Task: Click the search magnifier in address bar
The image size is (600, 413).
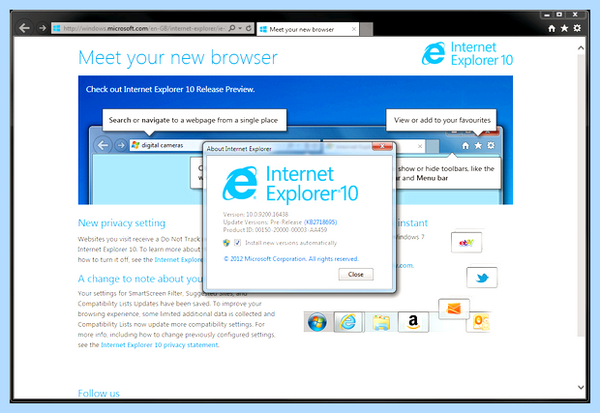Action: (x=232, y=28)
